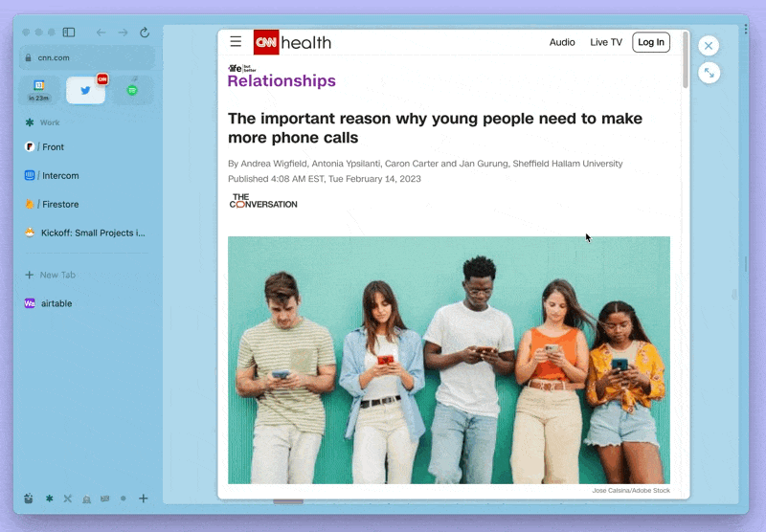This screenshot has width=766, height=532.
Task: Click the plus icon in bottom sidebar bar
Action: [143, 499]
